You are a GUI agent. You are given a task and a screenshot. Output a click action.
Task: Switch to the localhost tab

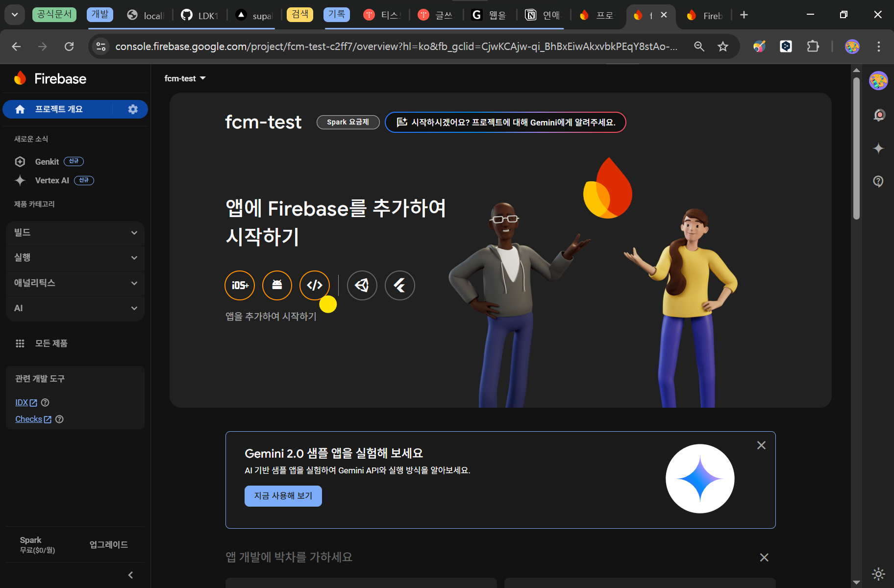click(146, 15)
